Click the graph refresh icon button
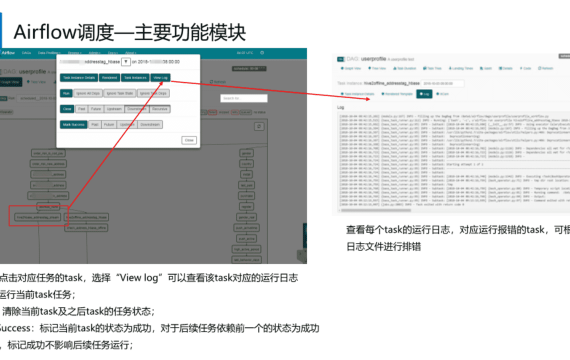Image resolution: width=570 pixels, height=360 pixels. 259,127
